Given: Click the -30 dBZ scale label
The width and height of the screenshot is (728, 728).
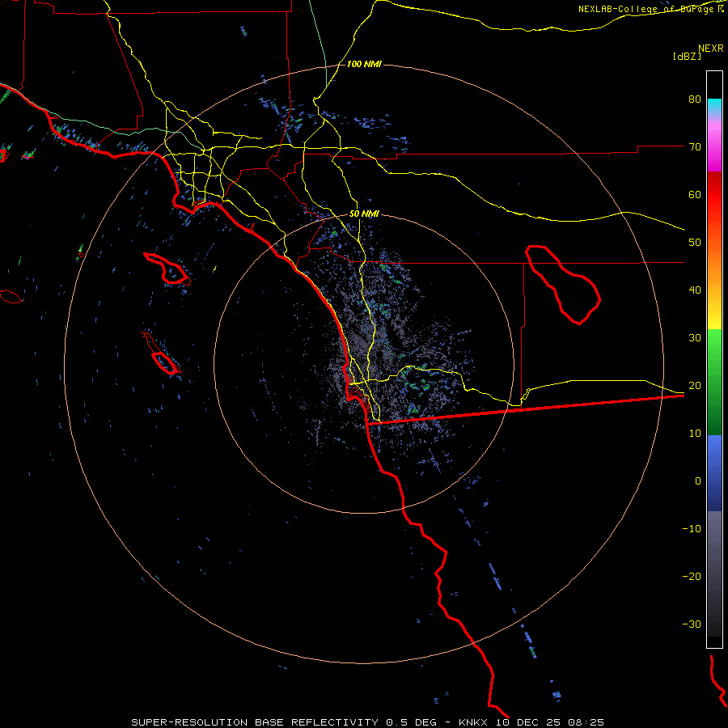Looking at the screenshot, I should click(x=692, y=624).
